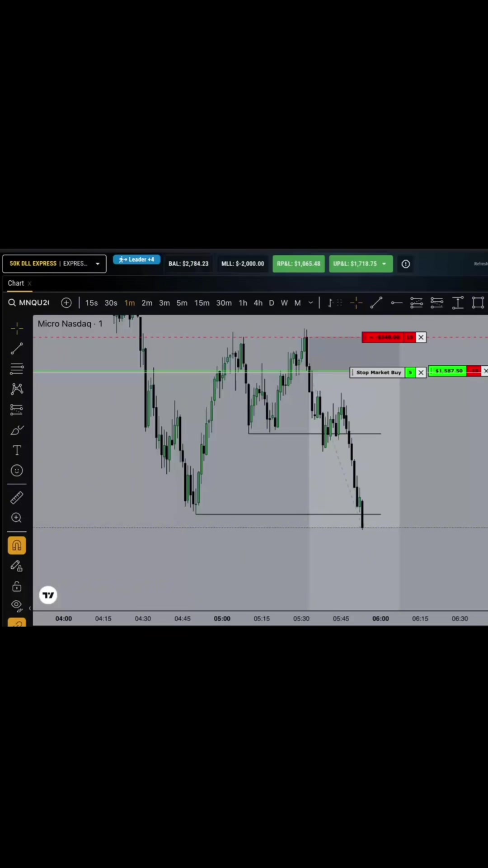The width and height of the screenshot is (488, 868).
Task: Click the $1,587.50 position P&L label
Action: [448, 371]
